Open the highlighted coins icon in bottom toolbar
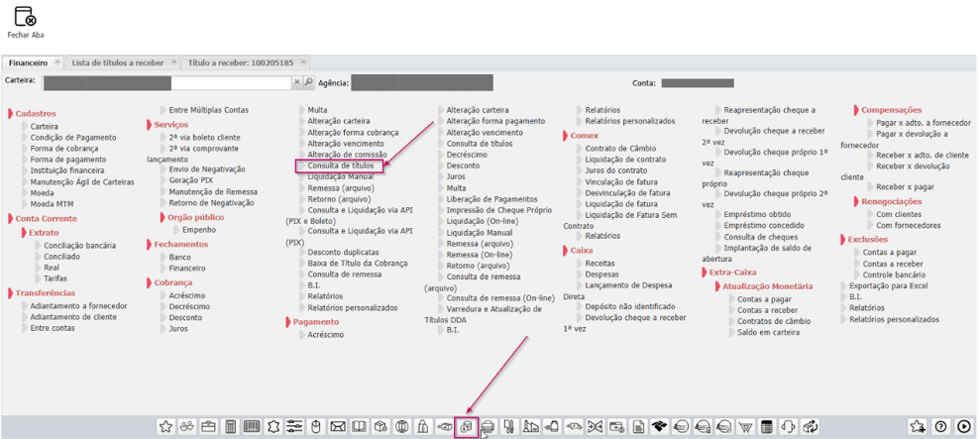 (x=466, y=426)
